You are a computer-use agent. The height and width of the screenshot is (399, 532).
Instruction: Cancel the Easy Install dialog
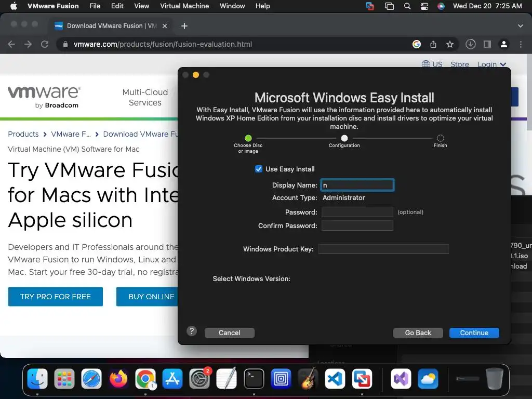tap(229, 333)
